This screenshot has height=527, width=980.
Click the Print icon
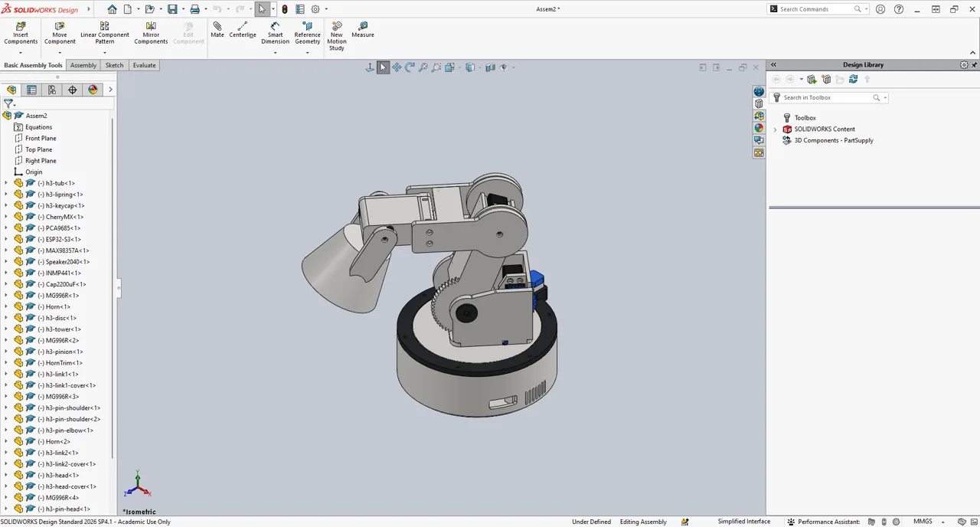[194, 9]
